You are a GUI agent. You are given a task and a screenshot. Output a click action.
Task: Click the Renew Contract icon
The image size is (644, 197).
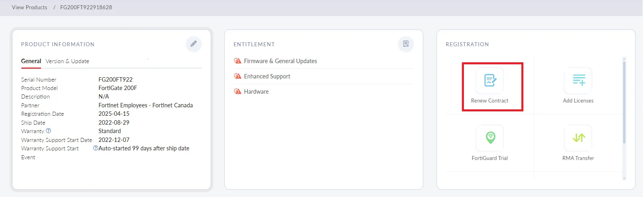point(490,80)
